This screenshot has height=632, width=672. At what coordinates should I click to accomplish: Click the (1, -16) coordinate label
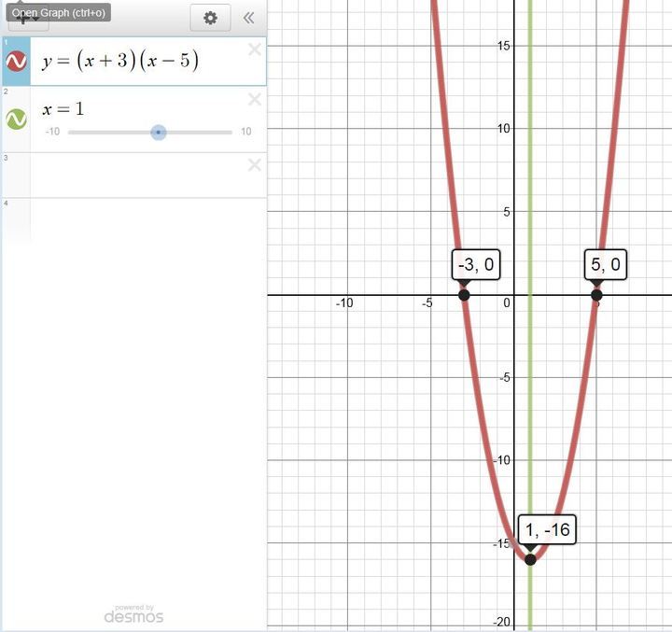pos(547,531)
